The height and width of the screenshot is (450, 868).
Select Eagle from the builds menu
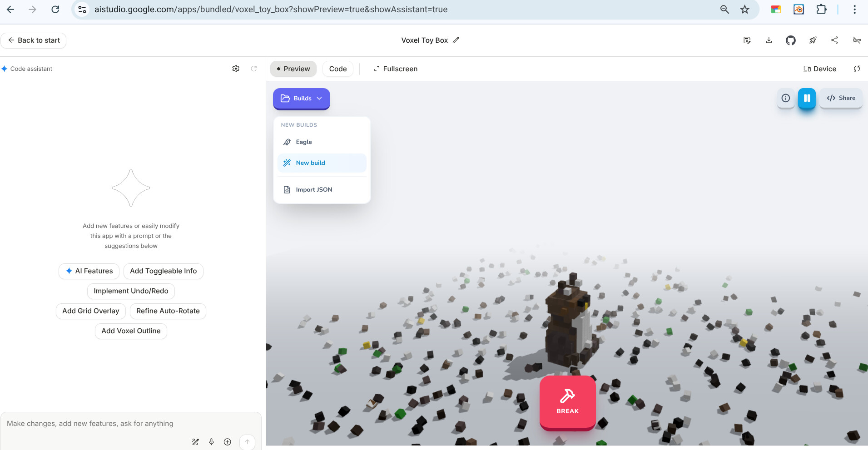(x=304, y=142)
